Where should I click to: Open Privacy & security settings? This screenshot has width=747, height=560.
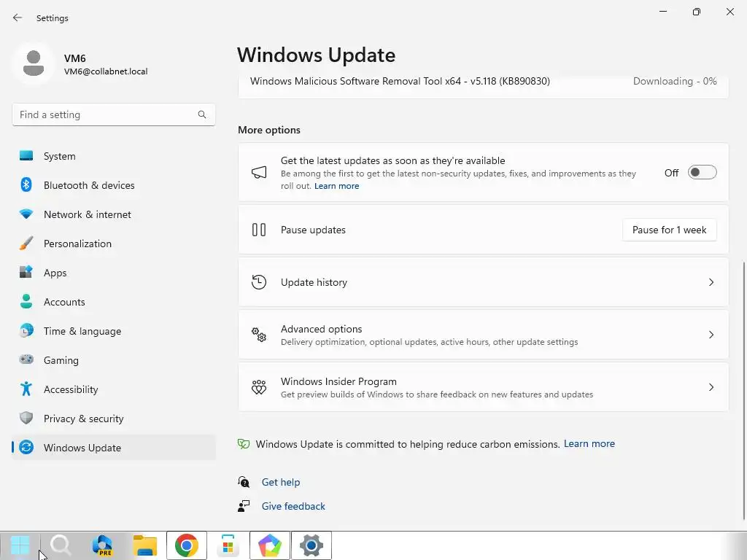113,418
